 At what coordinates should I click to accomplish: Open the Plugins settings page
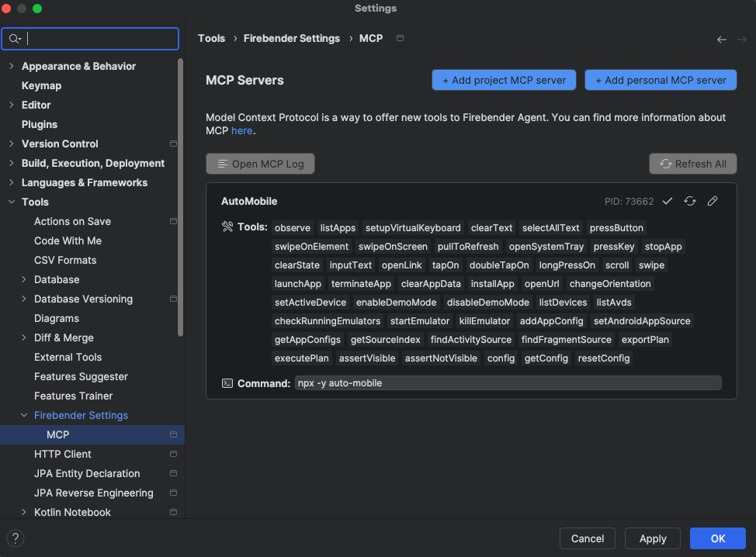pyautogui.click(x=40, y=124)
